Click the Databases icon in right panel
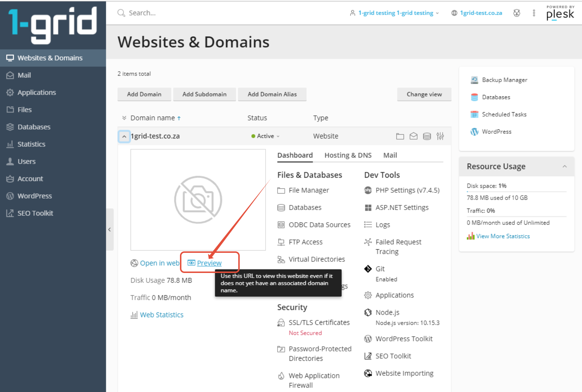582x392 pixels. (474, 97)
